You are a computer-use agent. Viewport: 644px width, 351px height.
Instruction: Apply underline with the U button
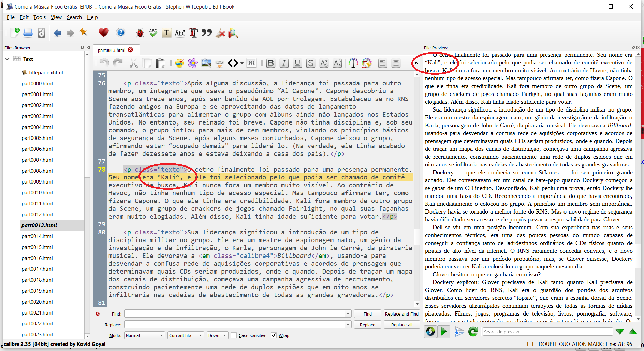coord(297,63)
